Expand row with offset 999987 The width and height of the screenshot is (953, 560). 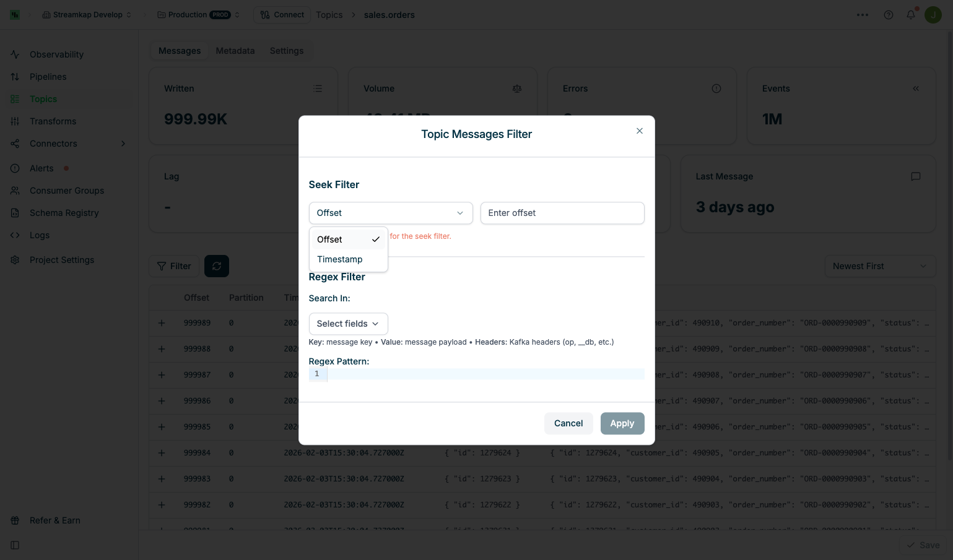click(x=162, y=375)
